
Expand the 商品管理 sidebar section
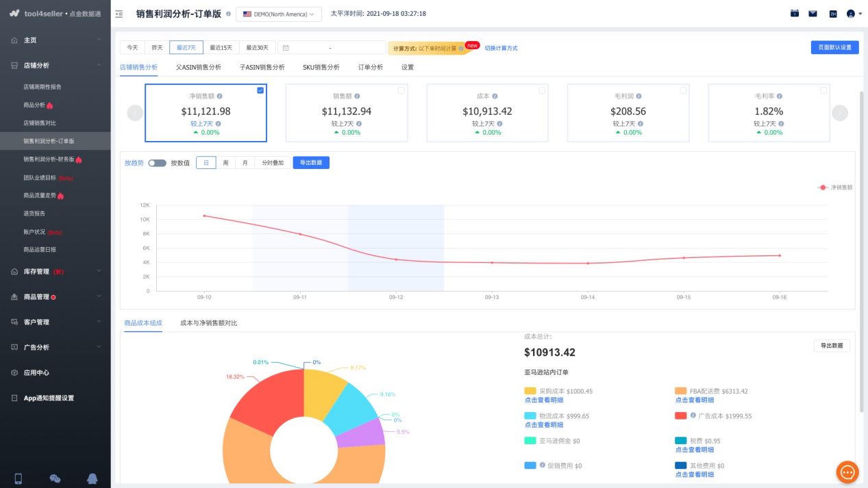(55, 297)
